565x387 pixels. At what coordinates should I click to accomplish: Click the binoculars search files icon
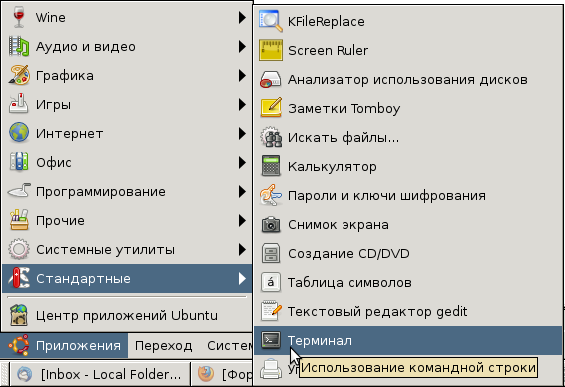[x=271, y=137]
